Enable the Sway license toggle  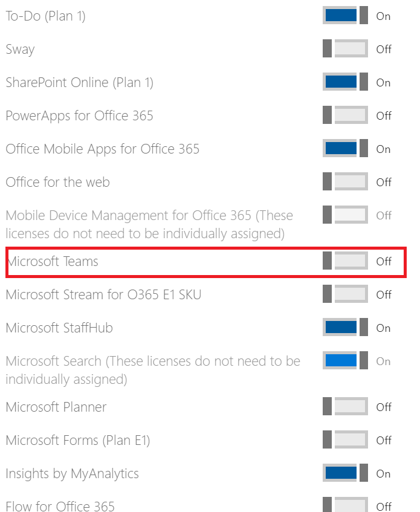[x=345, y=48]
